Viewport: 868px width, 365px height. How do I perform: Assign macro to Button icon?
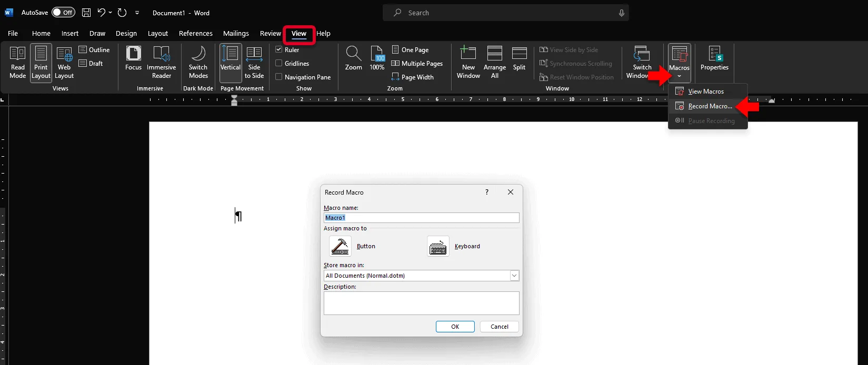[x=340, y=246]
